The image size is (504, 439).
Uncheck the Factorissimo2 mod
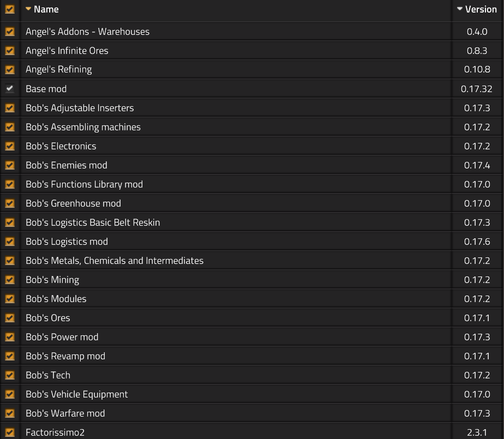click(10, 432)
